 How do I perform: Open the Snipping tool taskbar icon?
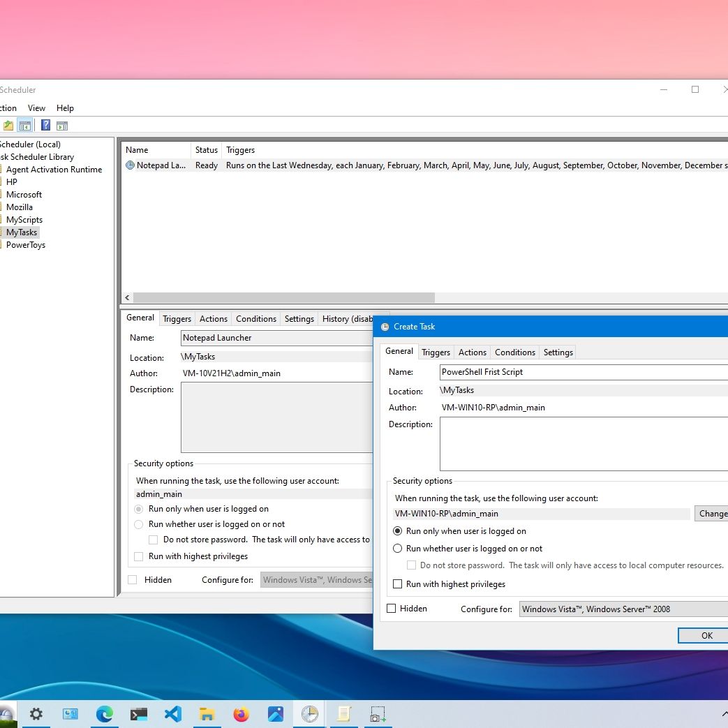coord(378,714)
